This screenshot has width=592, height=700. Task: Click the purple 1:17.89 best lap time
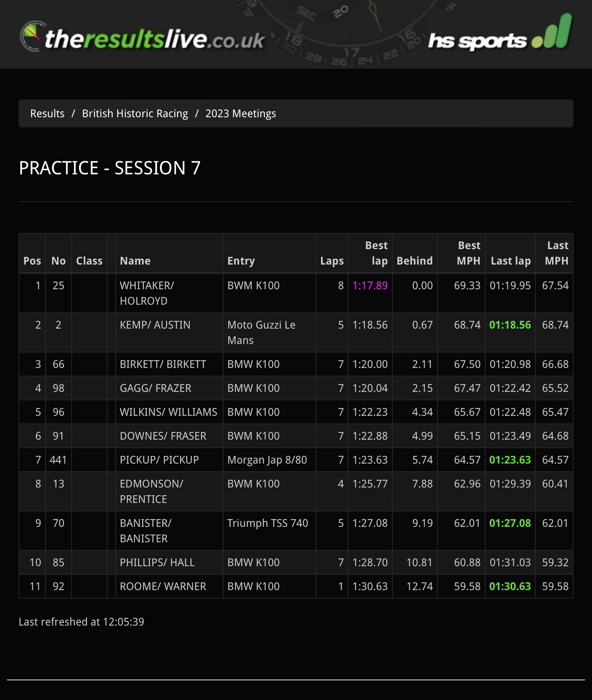point(370,285)
